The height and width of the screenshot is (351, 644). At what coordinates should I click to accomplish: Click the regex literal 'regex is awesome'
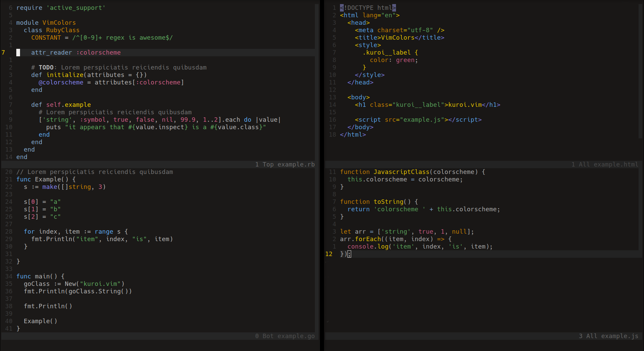click(x=122, y=38)
